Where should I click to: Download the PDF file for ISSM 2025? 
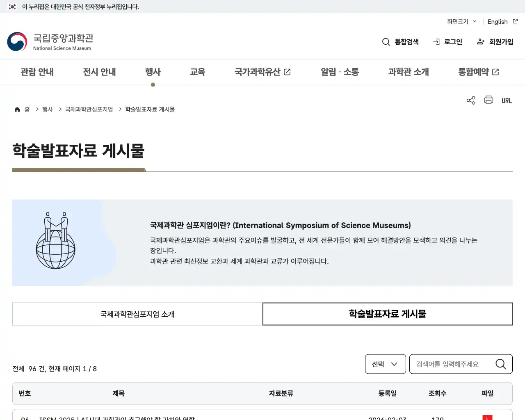(487, 418)
